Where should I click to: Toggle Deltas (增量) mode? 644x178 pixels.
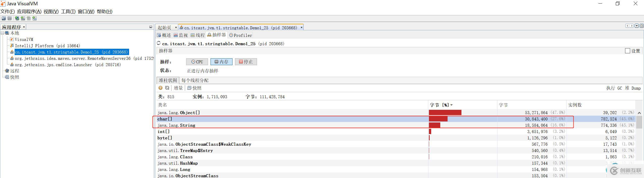tap(178, 88)
